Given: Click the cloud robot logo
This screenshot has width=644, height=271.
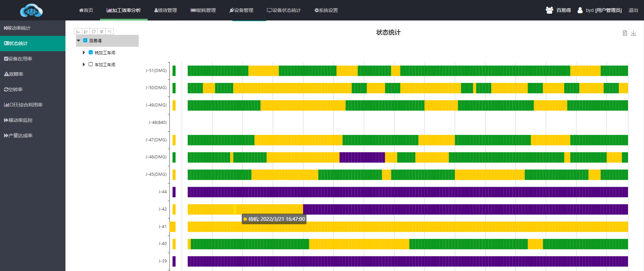Looking at the screenshot, I should [x=31, y=10].
